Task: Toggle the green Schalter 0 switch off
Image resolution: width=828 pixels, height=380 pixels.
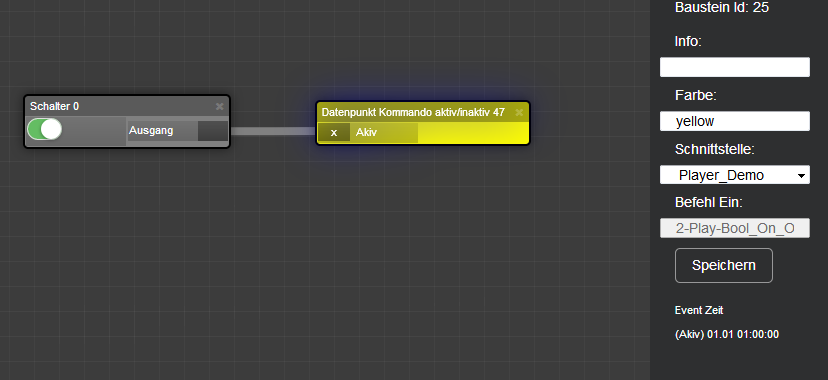Action: [x=44, y=129]
